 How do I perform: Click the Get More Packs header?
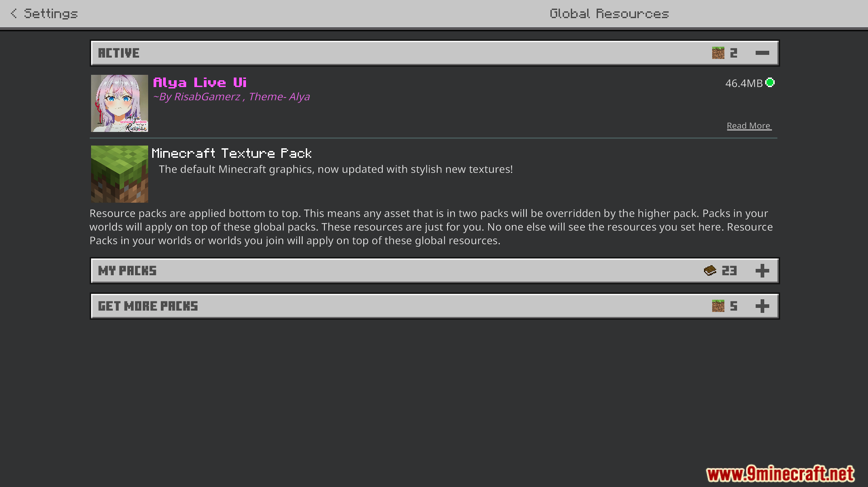[434, 306]
